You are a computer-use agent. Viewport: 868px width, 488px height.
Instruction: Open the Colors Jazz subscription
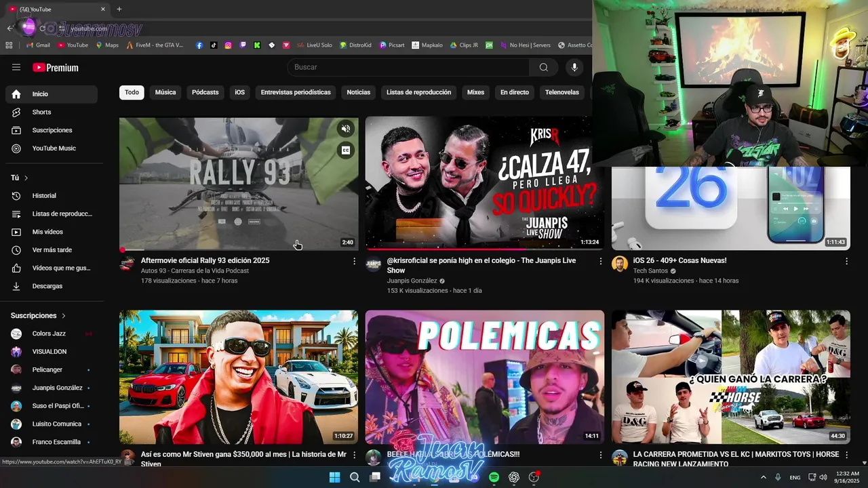pos(52,333)
